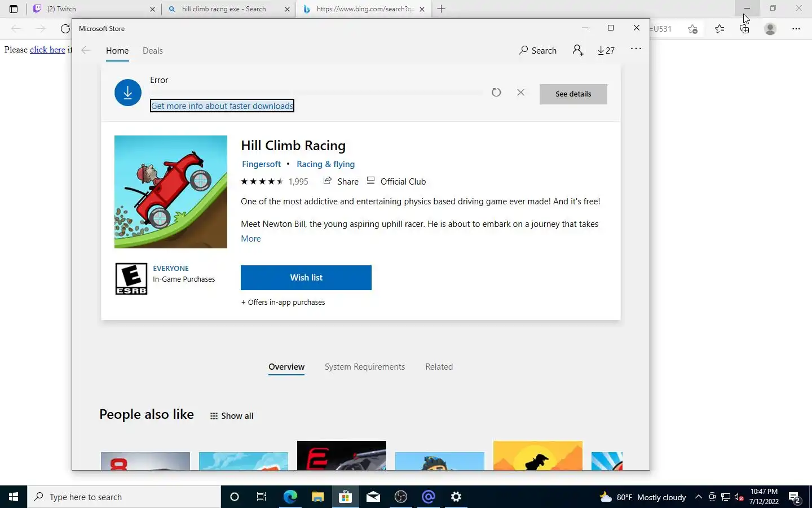Open the Edge profile icon
812x508 pixels.
(770, 29)
